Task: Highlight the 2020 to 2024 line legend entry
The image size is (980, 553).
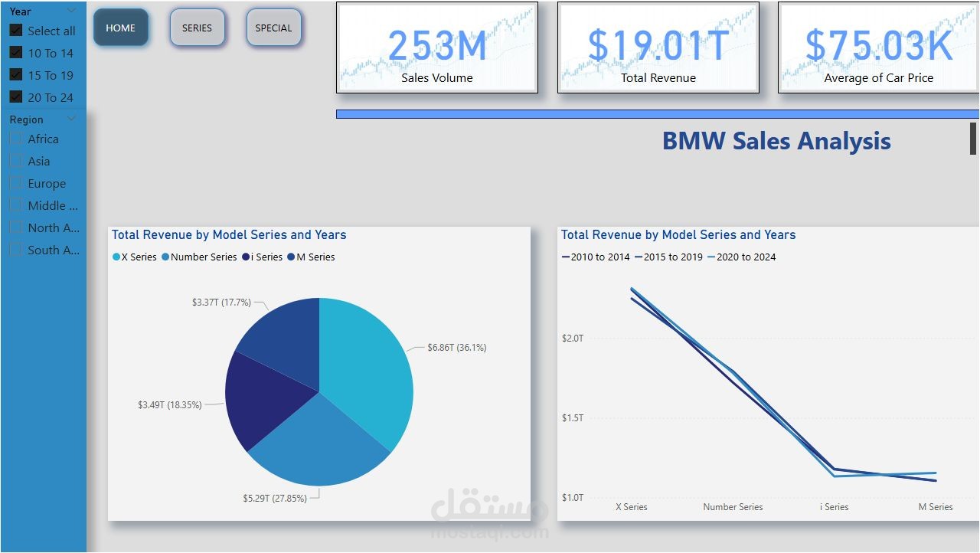Action: pyautogui.click(x=742, y=257)
